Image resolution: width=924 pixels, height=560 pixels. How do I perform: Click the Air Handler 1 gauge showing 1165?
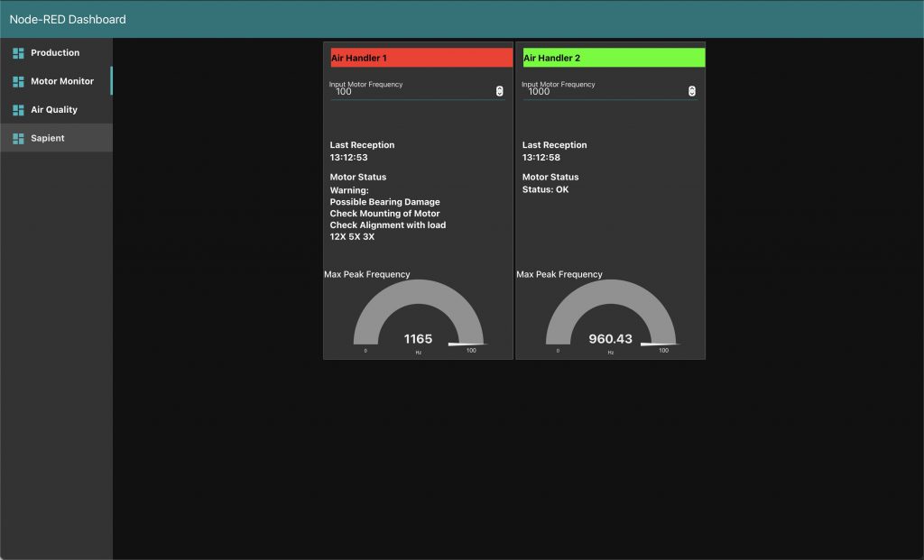click(419, 315)
